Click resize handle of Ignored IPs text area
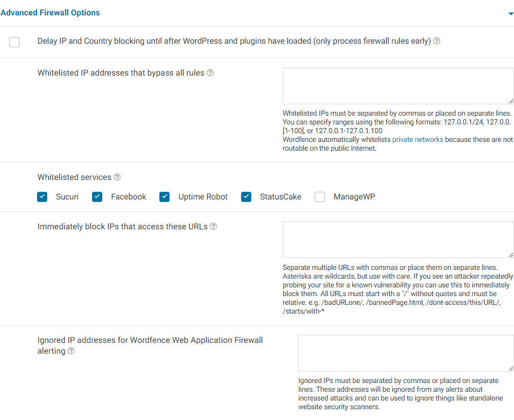514x420 pixels. click(511, 369)
